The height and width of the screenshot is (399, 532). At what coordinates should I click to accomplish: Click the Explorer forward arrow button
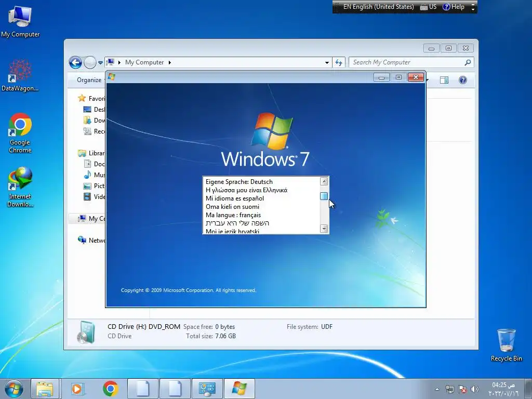coord(90,62)
